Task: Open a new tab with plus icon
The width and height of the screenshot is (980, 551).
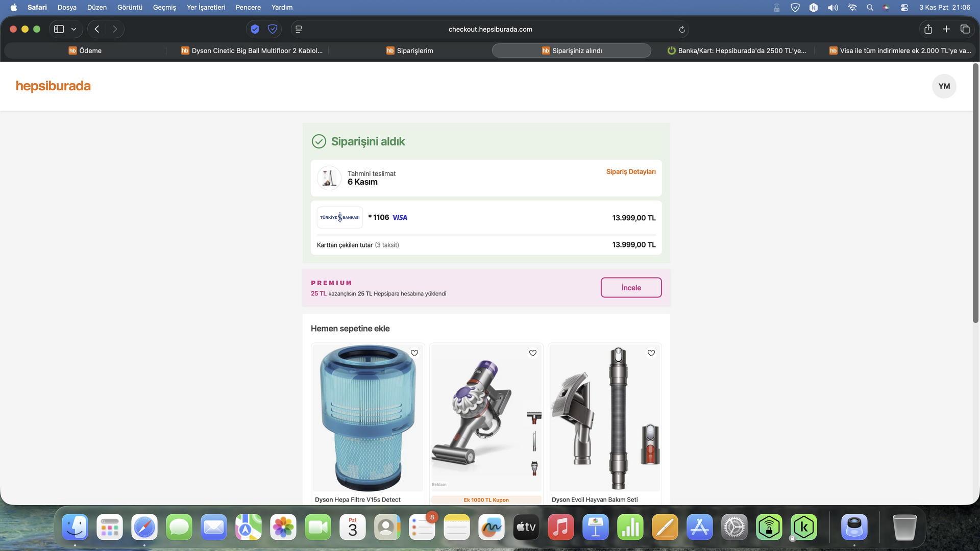Action: 946,29
